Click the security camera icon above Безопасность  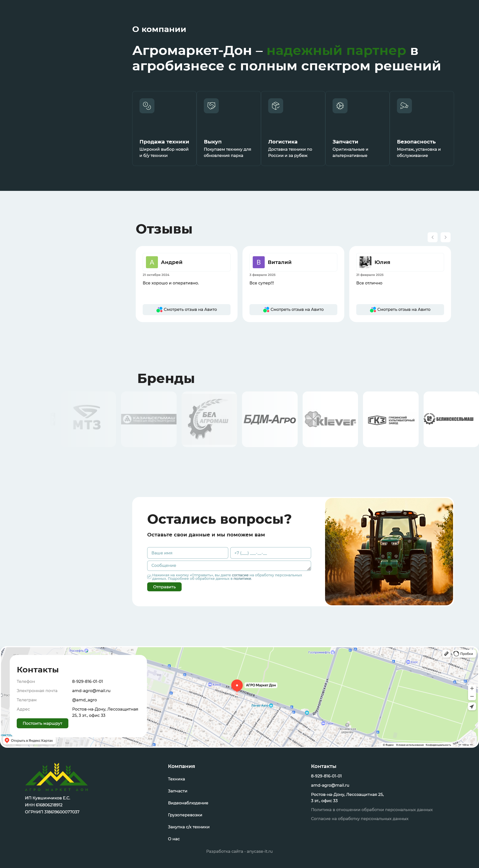pyautogui.click(x=404, y=106)
